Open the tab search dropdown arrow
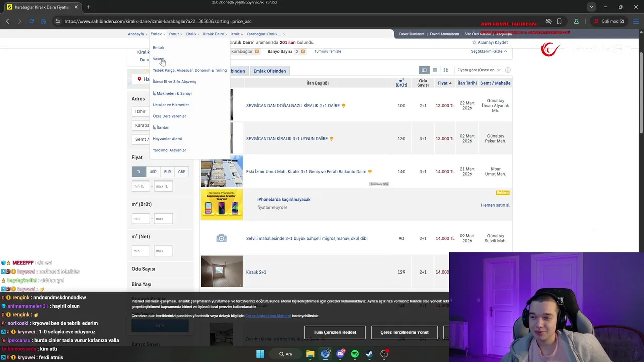 click(591, 7)
